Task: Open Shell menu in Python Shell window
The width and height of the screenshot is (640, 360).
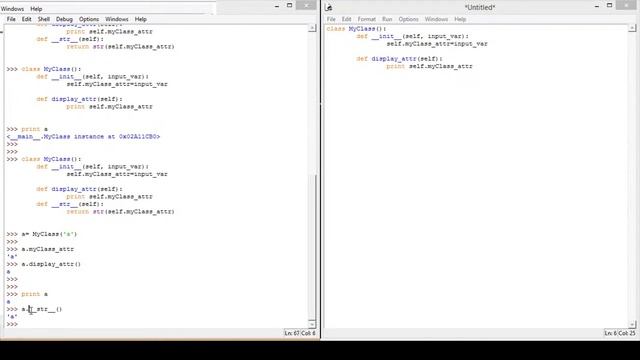Action: tap(44, 19)
